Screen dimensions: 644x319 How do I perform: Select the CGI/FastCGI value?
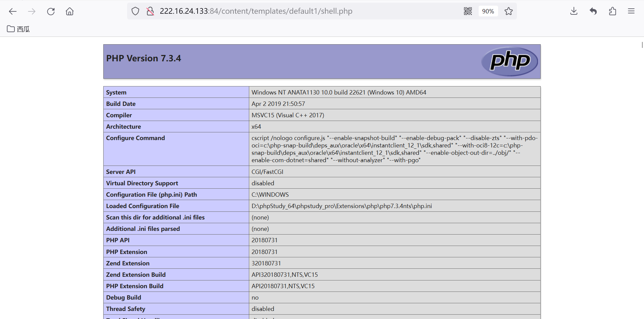pos(267,172)
